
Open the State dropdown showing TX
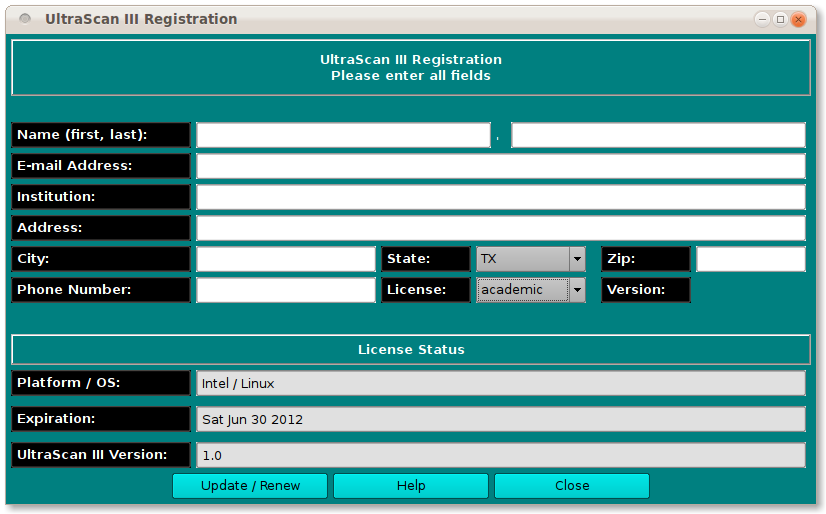pyautogui.click(x=530, y=259)
